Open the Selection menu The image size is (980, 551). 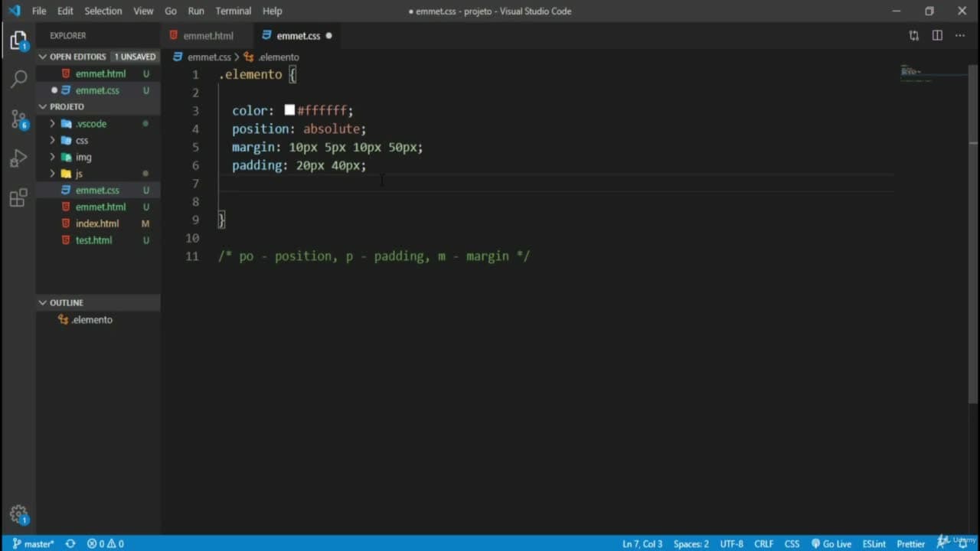click(103, 11)
